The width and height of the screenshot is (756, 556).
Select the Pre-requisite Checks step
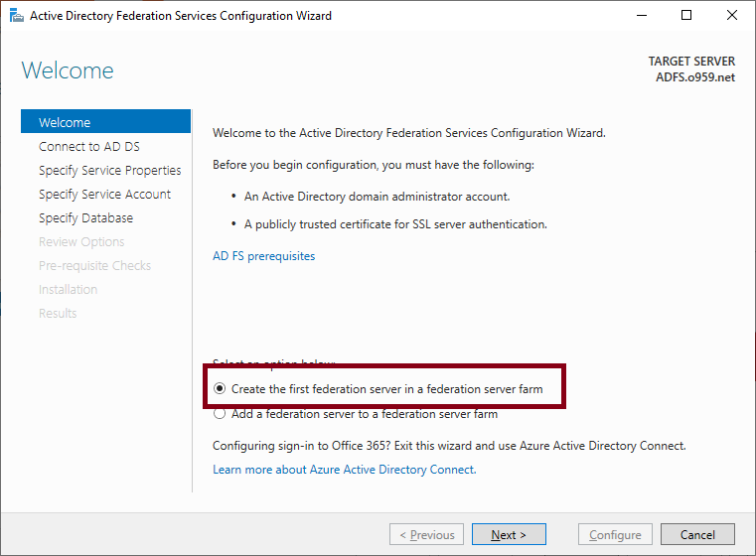pyautogui.click(x=94, y=265)
